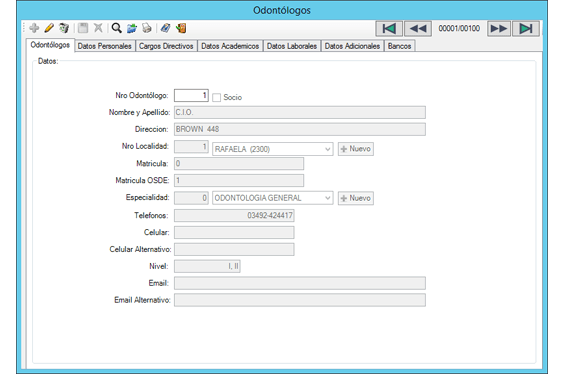563x375 pixels.
Task: Click Nuevo button beside Nro Localidad
Action: (355, 149)
